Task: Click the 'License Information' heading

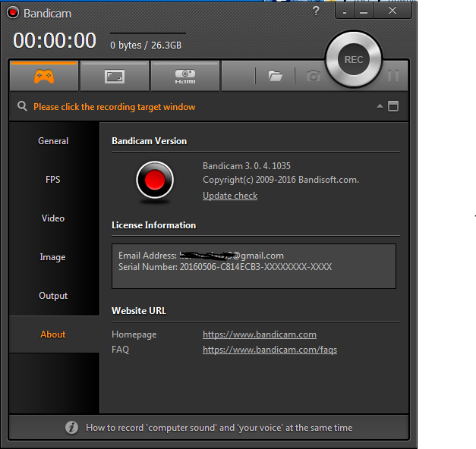Action: click(154, 225)
